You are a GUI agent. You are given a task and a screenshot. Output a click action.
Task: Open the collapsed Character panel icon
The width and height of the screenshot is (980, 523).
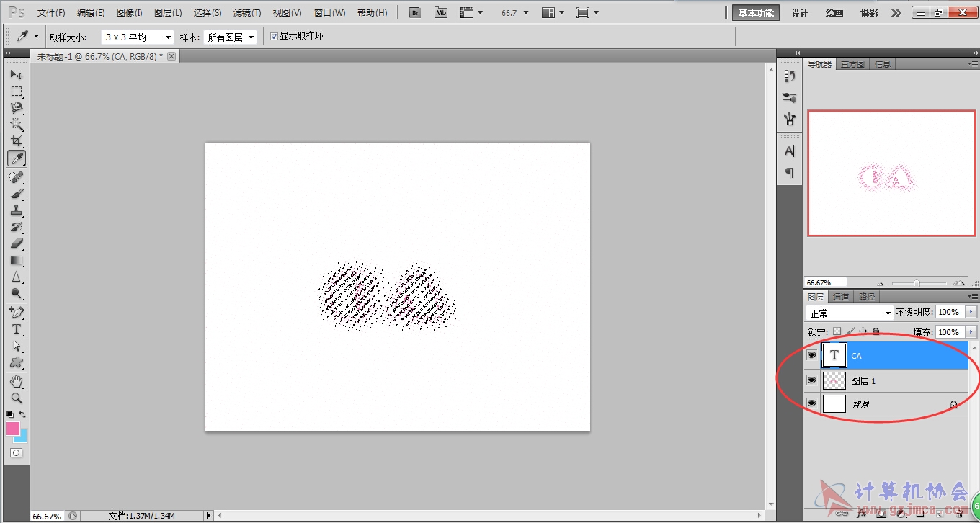(790, 151)
